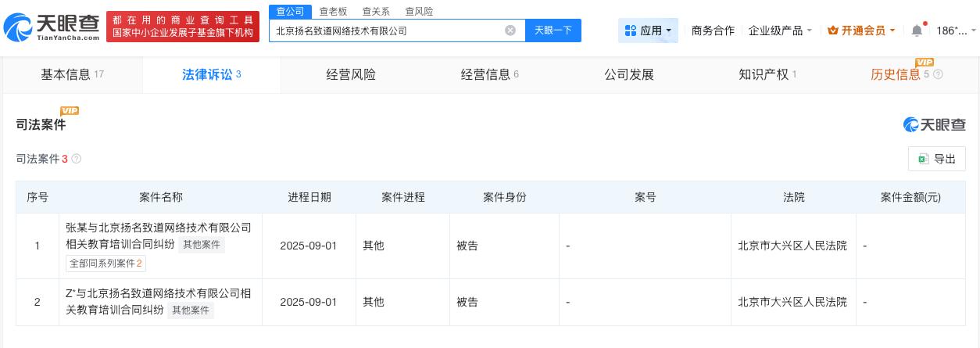Select the 查公司 search tab
Viewport: 980px width, 348px height.
coord(290,11)
